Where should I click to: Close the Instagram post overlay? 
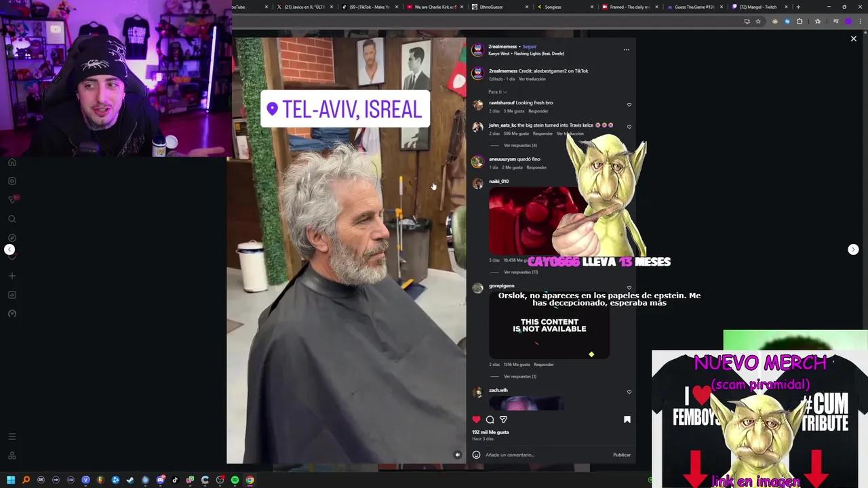854,39
